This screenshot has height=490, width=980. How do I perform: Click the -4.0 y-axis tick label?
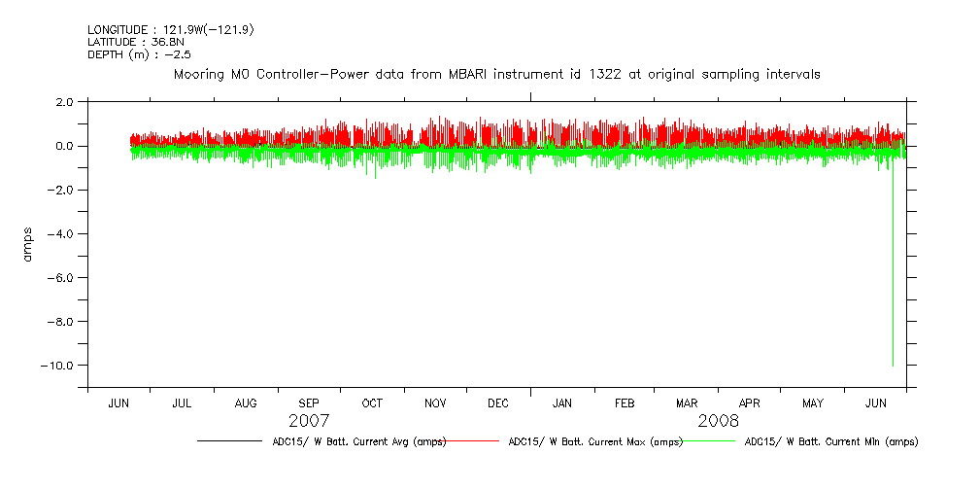coord(63,234)
